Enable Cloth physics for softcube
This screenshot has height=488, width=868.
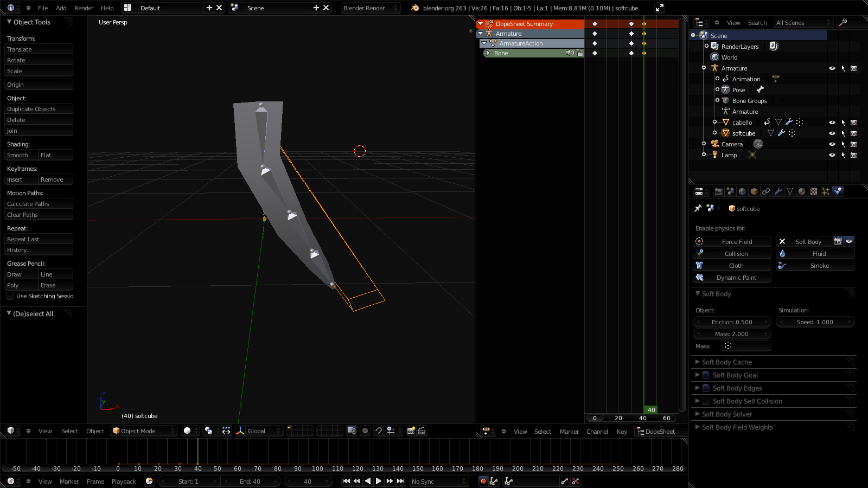[732, 266]
